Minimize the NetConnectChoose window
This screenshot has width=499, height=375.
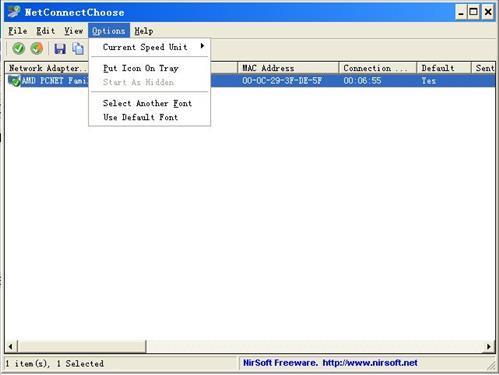coord(461,13)
